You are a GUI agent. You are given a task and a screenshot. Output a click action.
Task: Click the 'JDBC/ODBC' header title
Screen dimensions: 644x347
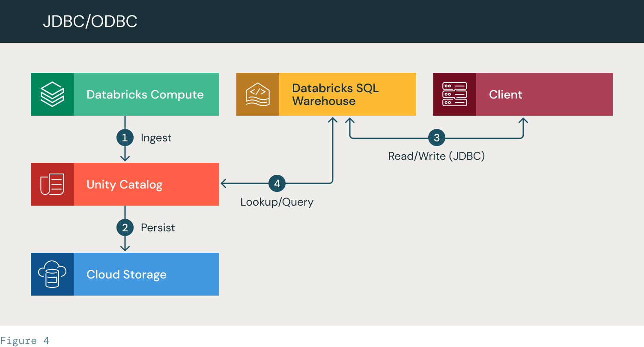(90, 21)
